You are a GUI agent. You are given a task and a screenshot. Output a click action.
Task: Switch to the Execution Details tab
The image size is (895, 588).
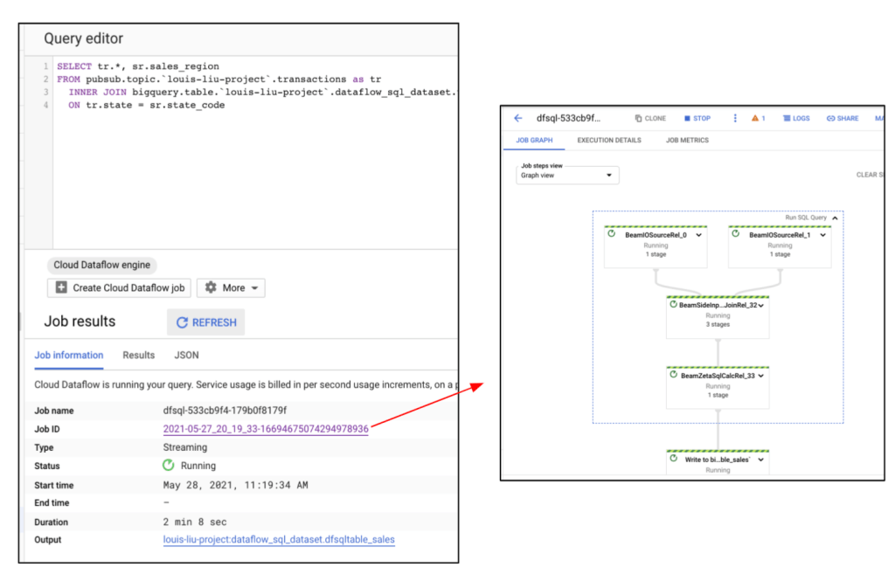(x=608, y=140)
